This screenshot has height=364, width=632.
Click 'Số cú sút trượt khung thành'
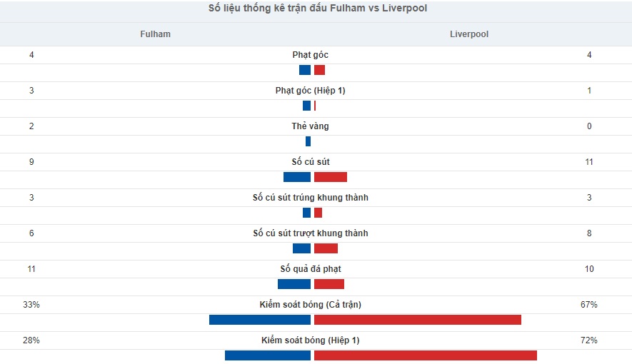point(311,233)
